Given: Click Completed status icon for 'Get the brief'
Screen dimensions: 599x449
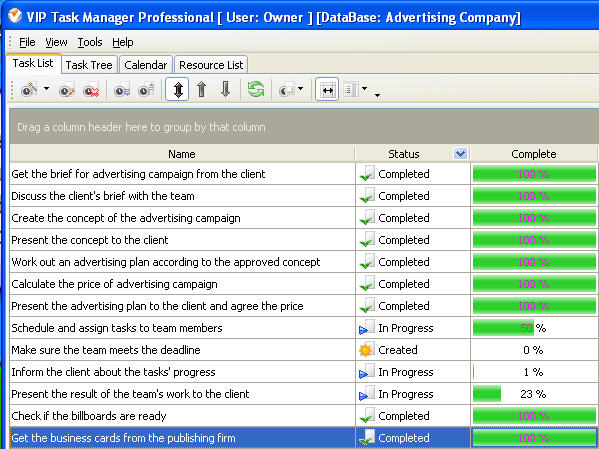Looking at the screenshot, I should (367, 173).
